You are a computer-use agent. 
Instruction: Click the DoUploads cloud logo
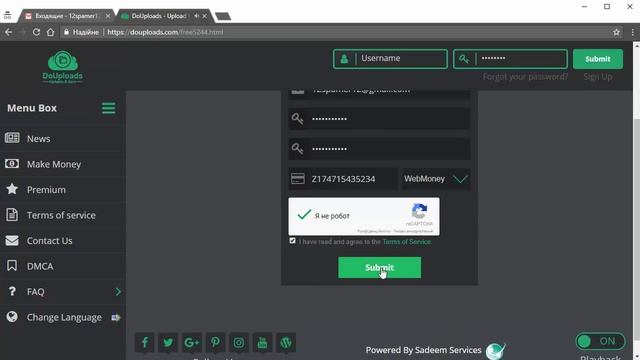coord(62,67)
